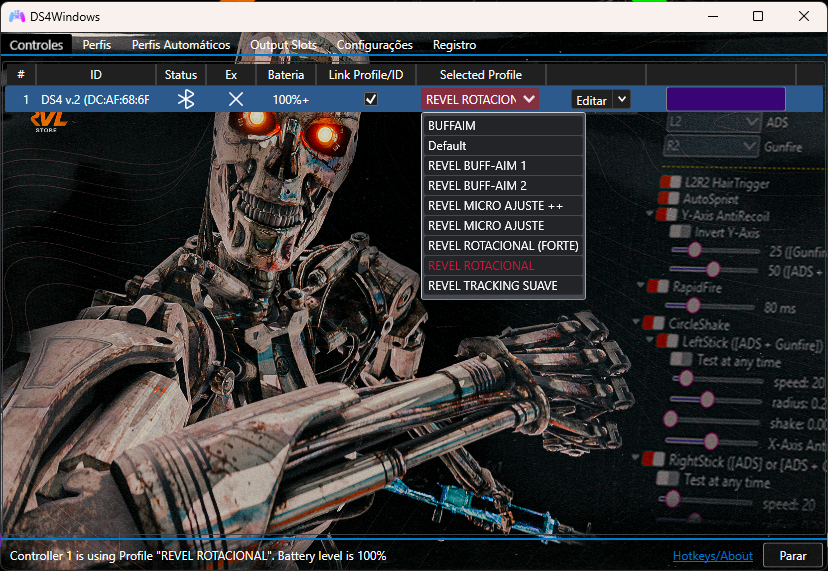828x571 pixels.
Task: Select REVEL MICRO AJUSTE ++ profile
Action: click(503, 205)
